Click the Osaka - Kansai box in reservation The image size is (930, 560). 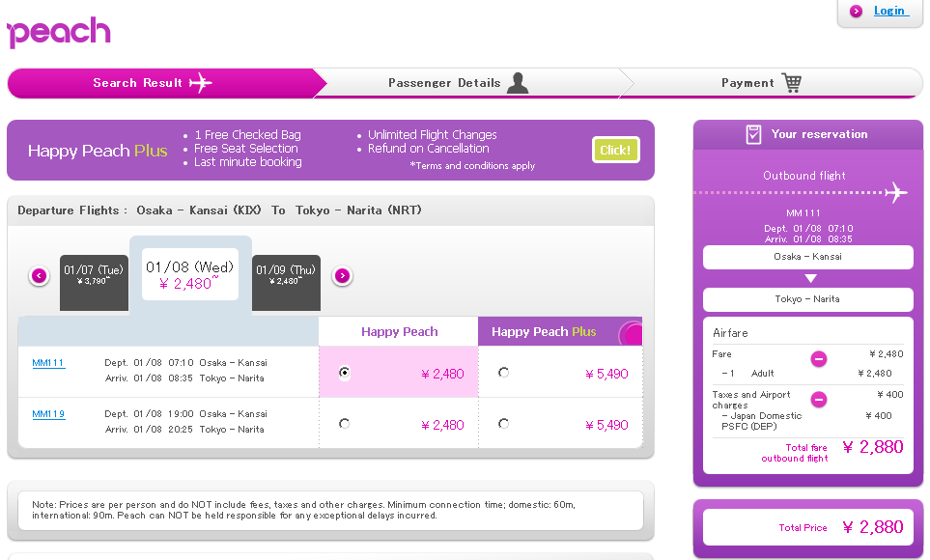pos(807,257)
